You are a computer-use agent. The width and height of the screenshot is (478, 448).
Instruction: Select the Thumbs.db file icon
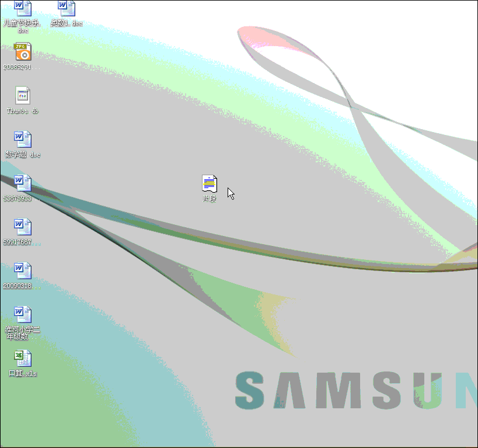point(23,96)
